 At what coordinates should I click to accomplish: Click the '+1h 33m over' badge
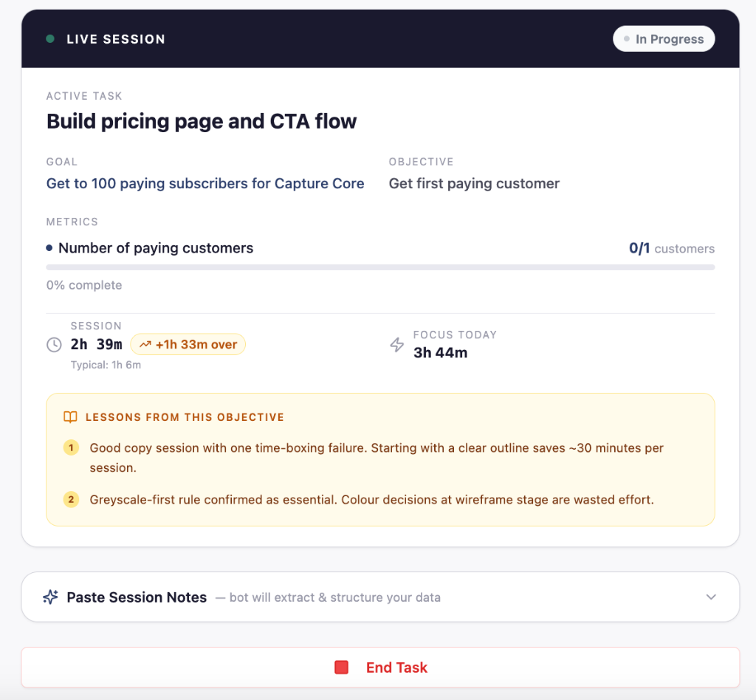point(188,345)
